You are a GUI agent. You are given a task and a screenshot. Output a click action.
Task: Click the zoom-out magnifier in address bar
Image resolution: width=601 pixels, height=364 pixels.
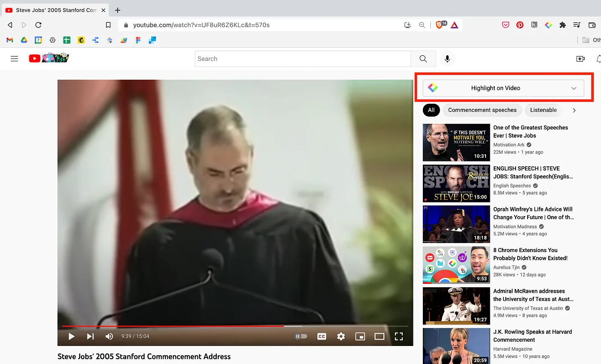(422, 25)
